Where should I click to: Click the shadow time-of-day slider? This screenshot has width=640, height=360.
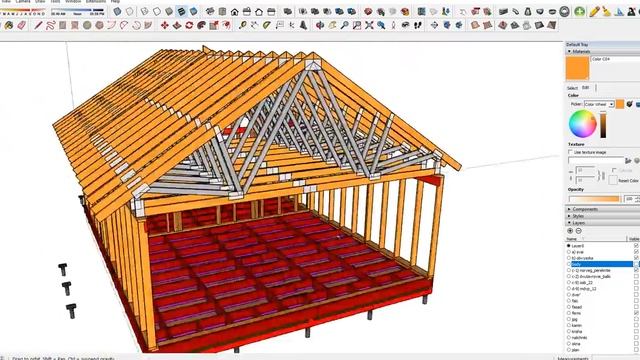[x=77, y=11]
